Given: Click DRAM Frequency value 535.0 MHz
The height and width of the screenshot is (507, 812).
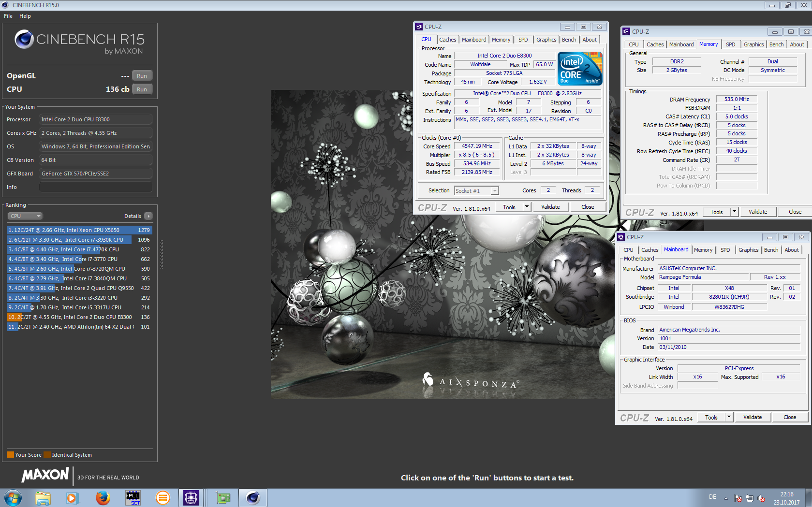Looking at the screenshot, I should click(737, 99).
